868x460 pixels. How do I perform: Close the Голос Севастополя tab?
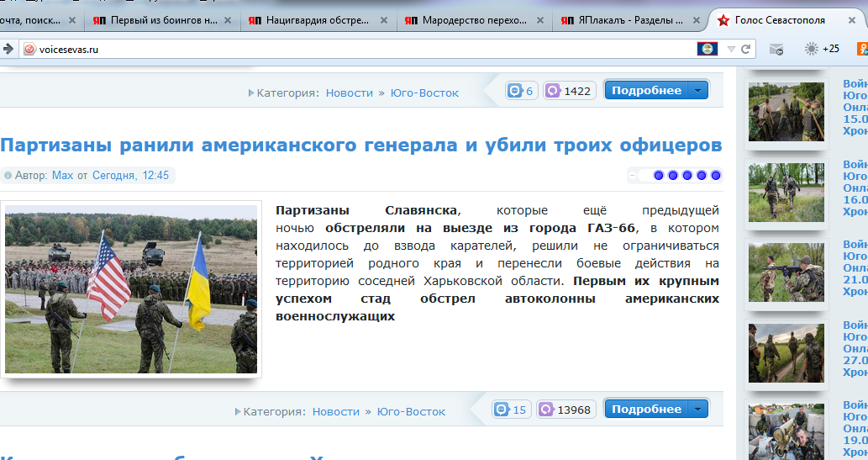click(x=852, y=20)
